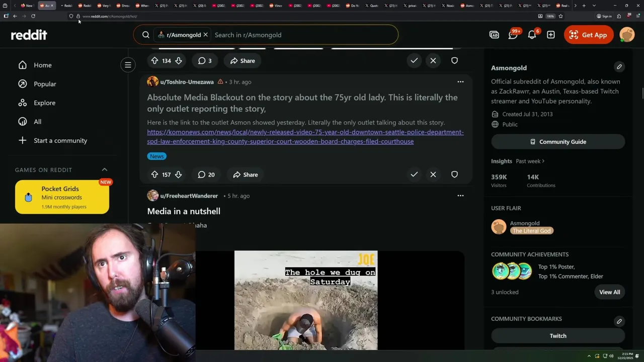Downvote the post with 134 points
Viewport: 644px width, 362px height.
(x=179, y=60)
